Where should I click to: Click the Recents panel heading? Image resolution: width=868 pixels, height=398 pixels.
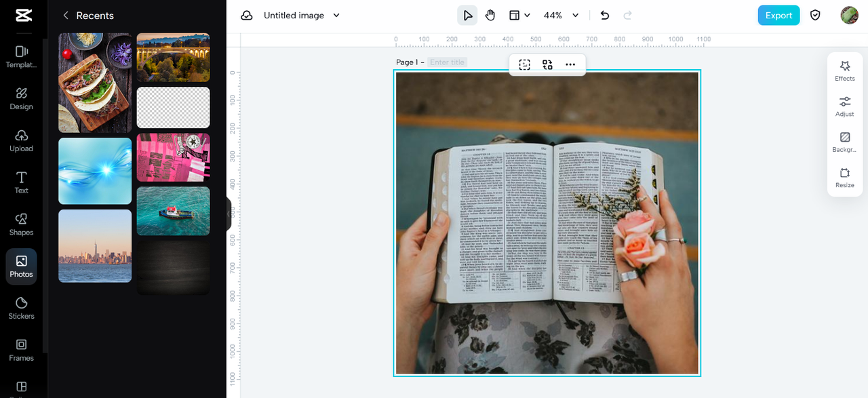[x=95, y=16]
